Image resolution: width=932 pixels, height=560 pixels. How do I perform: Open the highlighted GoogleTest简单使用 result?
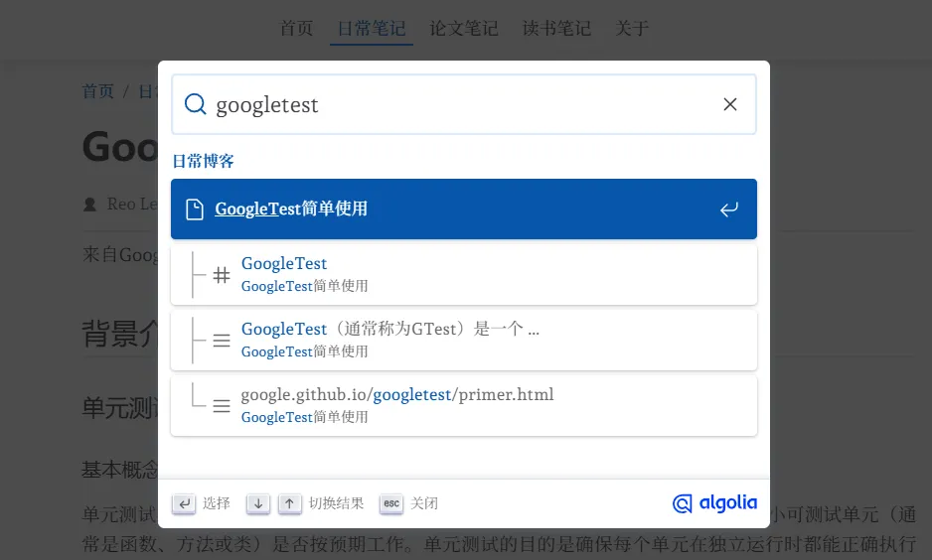464,210
